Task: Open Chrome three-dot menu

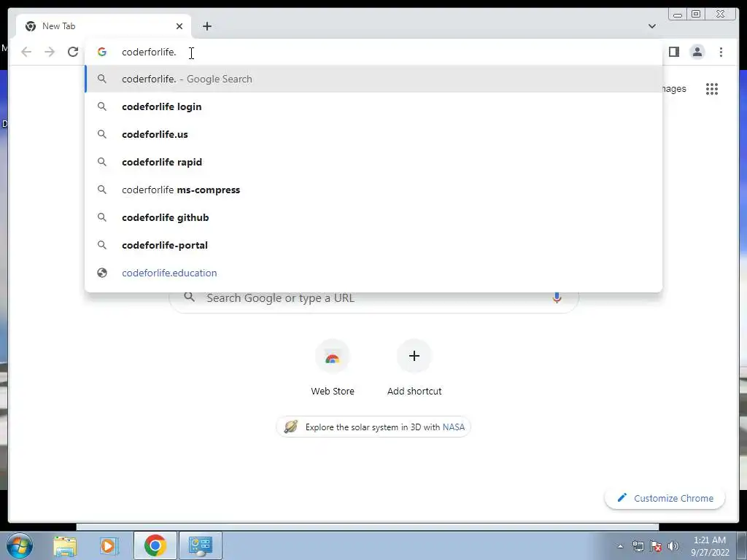Action: [721, 52]
